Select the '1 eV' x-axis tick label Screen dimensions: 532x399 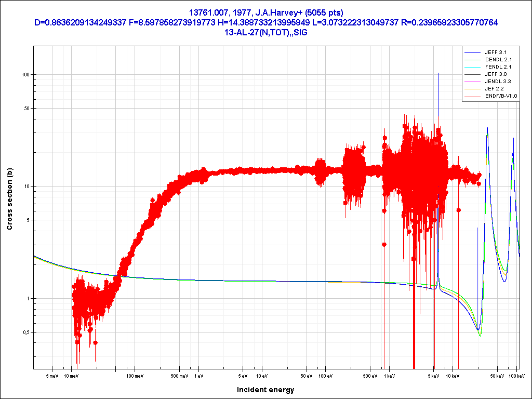198,376
